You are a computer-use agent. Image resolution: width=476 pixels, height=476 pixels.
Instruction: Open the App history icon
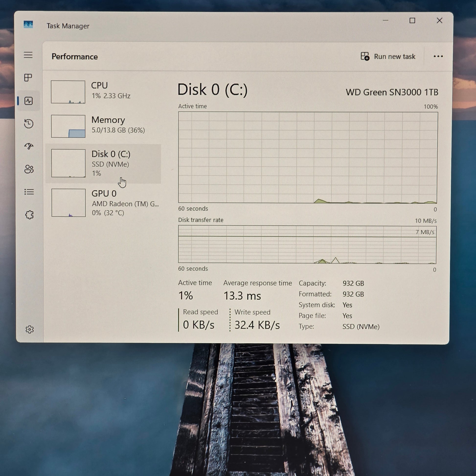[29, 124]
